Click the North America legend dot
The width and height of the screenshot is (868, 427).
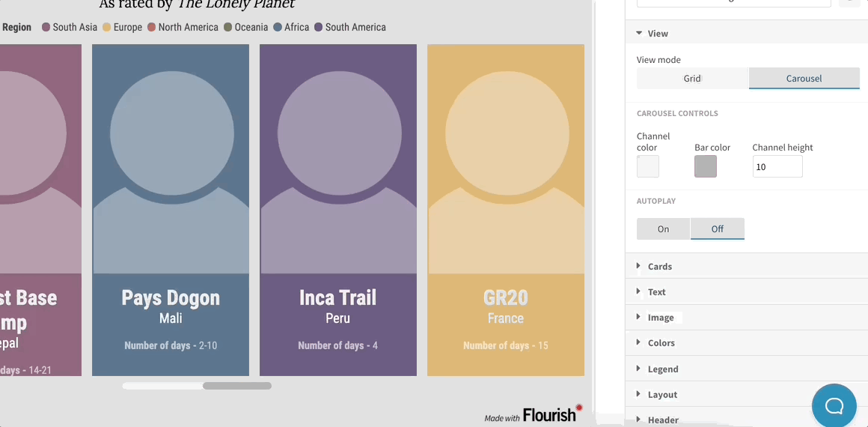[151, 28]
